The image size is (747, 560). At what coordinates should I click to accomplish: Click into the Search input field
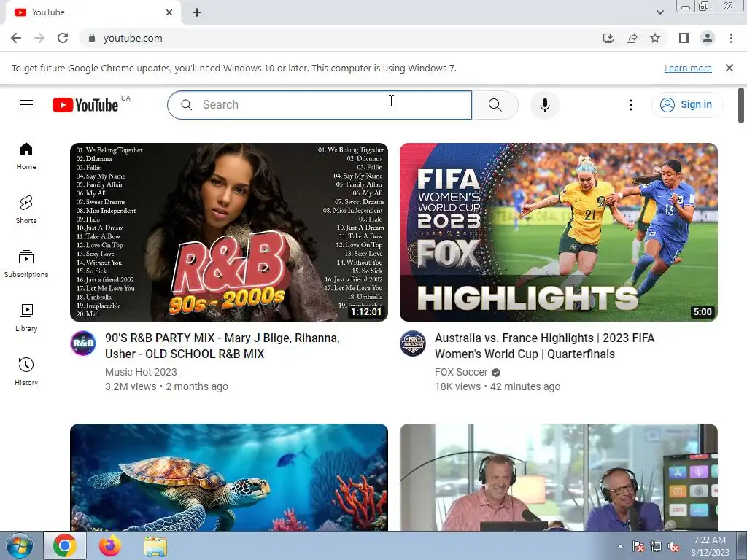coord(320,105)
